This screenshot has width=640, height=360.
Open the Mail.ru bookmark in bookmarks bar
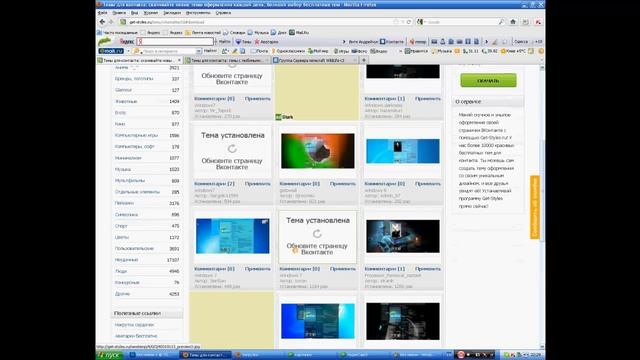(299, 32)
